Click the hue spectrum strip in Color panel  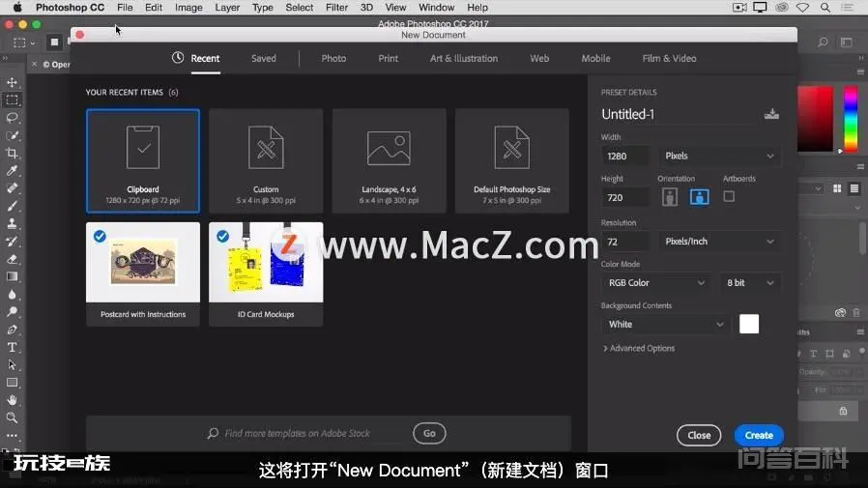[x=851, y=119]
